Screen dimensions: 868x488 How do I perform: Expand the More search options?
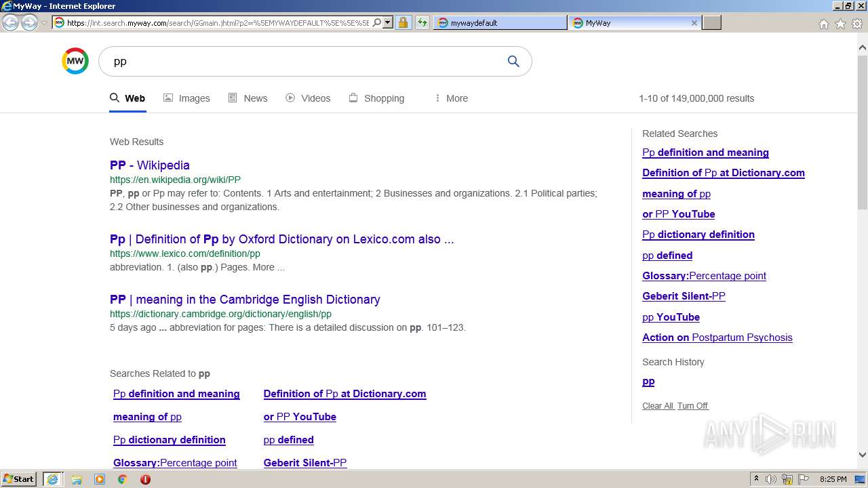(451, 98)
